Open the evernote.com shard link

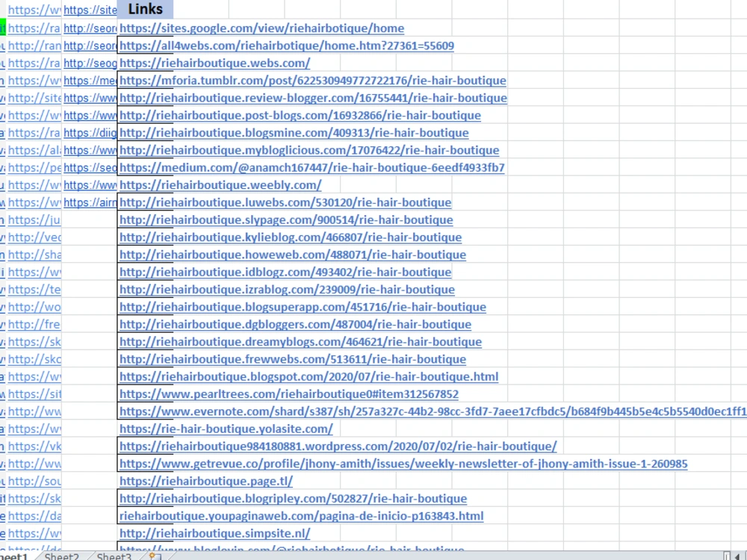(x=433, y=411)
